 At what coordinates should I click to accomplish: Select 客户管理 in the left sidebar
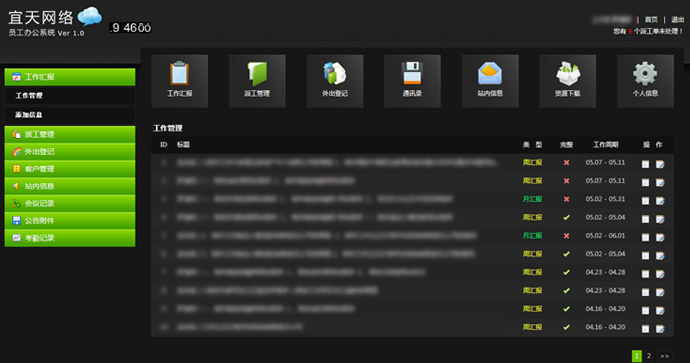click(70, 169)
